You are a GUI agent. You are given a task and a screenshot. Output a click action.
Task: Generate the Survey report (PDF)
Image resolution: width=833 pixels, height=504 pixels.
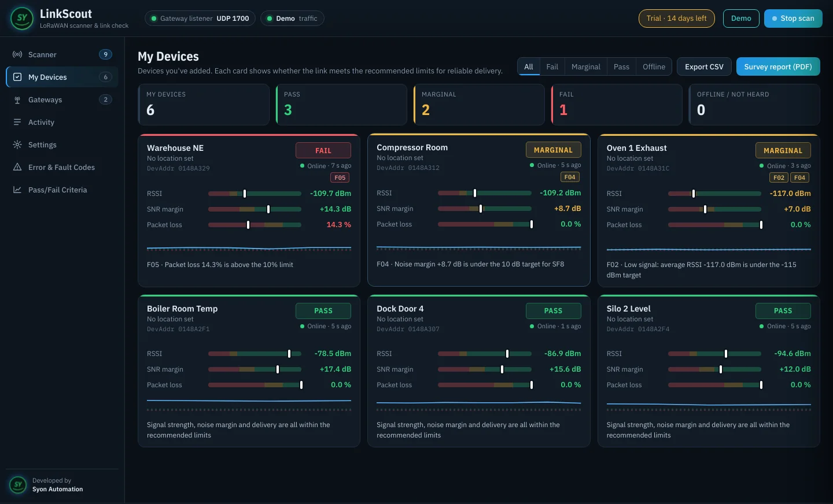(x=778, y=67)
